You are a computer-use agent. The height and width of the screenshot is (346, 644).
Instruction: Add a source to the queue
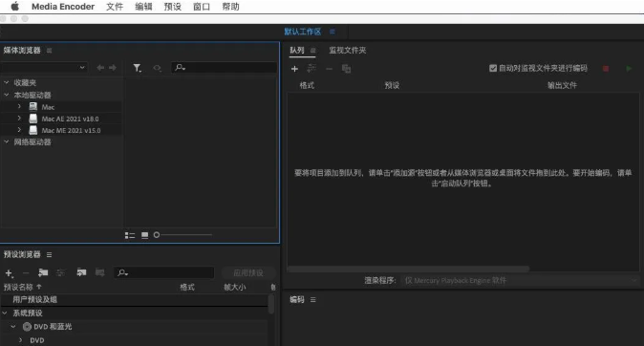coord(294,69)
